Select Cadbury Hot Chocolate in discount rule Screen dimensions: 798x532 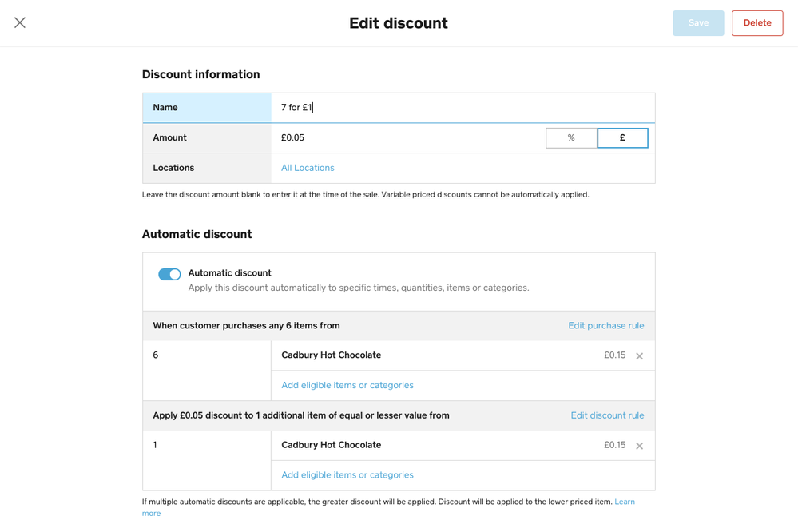tap(332, 445)
